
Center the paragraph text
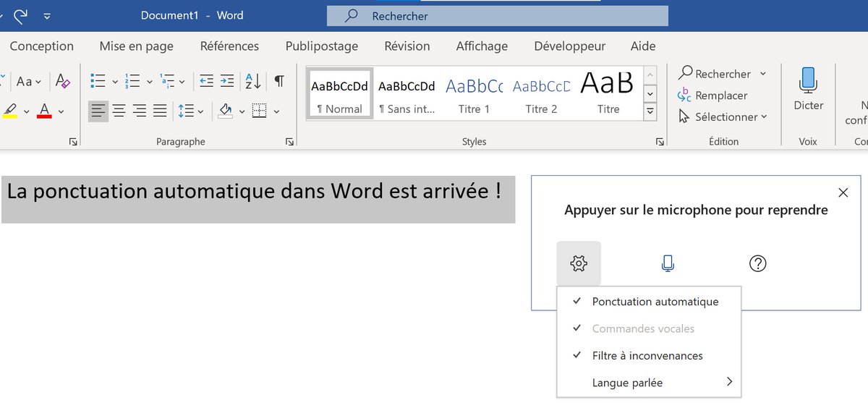coord(119,111)
